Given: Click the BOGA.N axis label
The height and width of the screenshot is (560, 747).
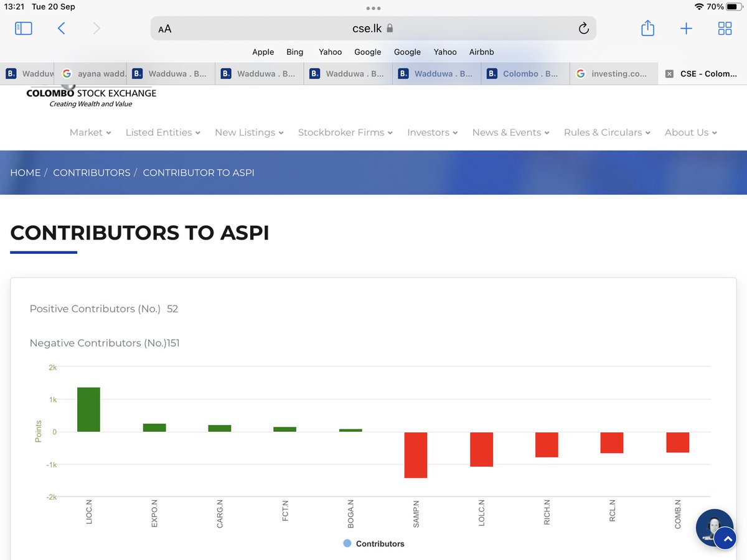Looking at the screenshot, I should pyautogui.click(x=350, y=513).
